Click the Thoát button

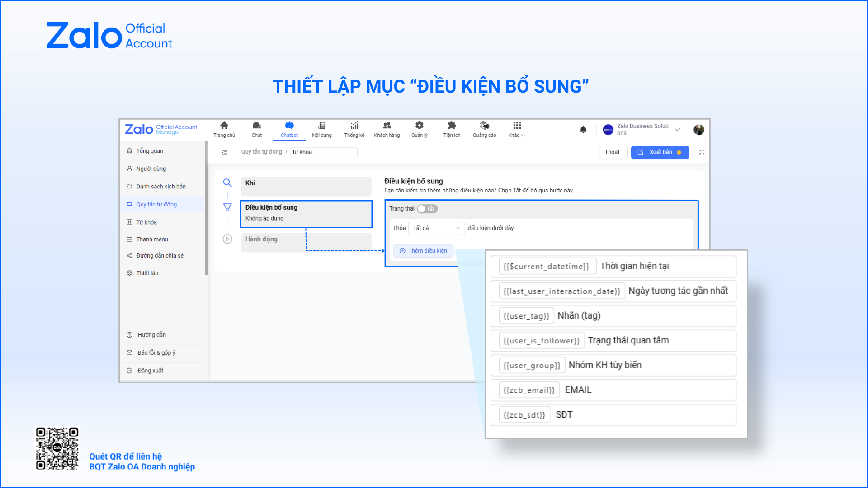tap(612, 152)
